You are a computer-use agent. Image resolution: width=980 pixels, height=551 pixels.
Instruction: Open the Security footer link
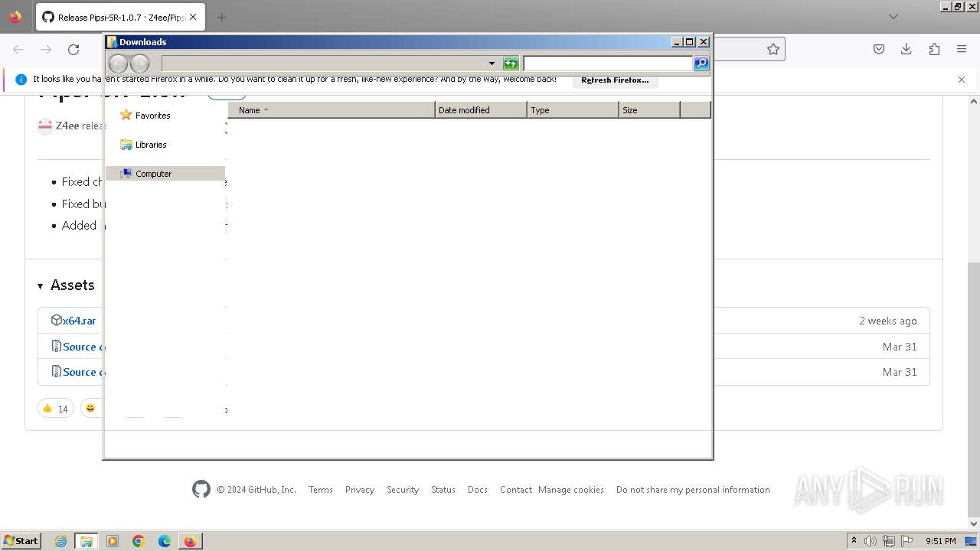click(403, 490)
